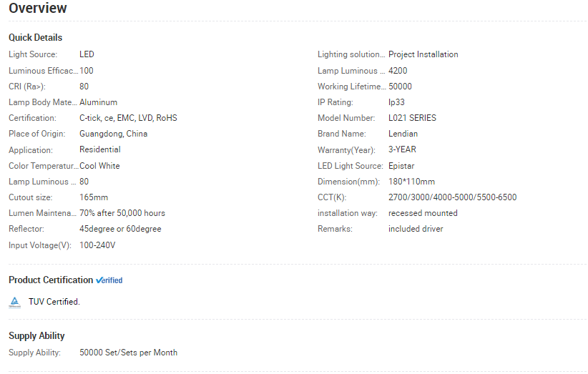
Task: Expand truncated Luminous Efficacy label
Action: (43, 71)
